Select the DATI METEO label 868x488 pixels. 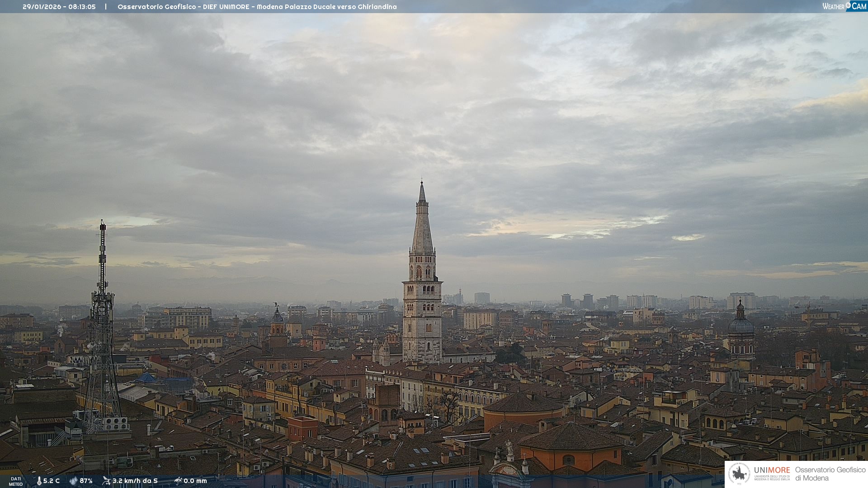pos(16,482)
